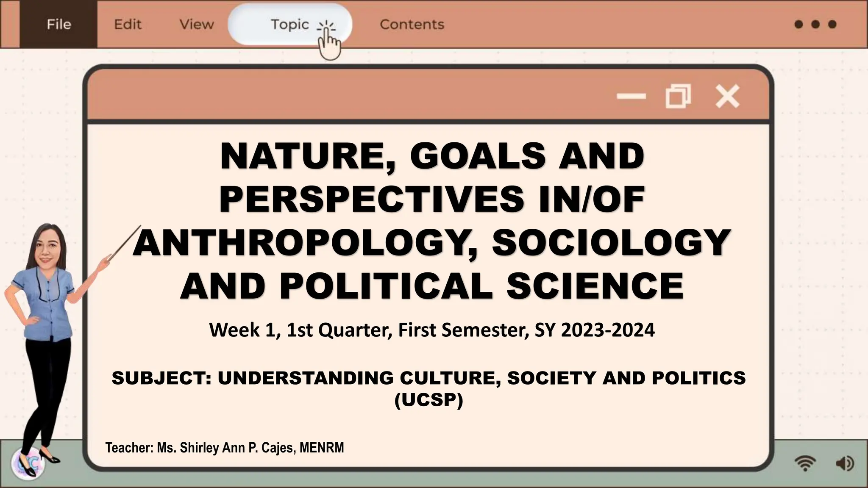Screen dimensions: 868x488
Task: Minimize the inner slide window
Action: [x=631, y=96]
